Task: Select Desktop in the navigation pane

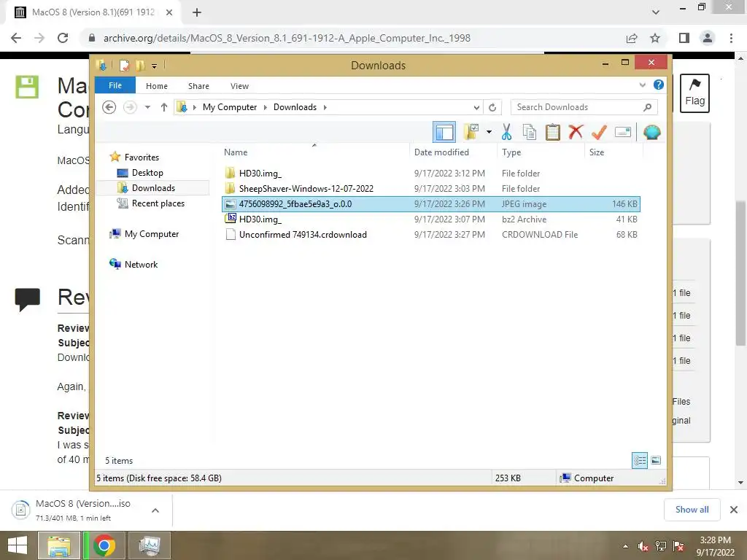Action: coord(147,172)
